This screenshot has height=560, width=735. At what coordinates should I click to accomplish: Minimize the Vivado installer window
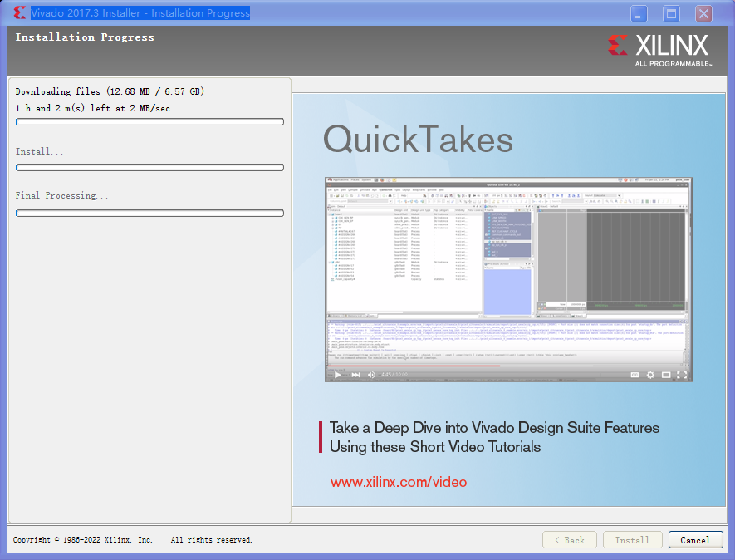click(639, 13)
